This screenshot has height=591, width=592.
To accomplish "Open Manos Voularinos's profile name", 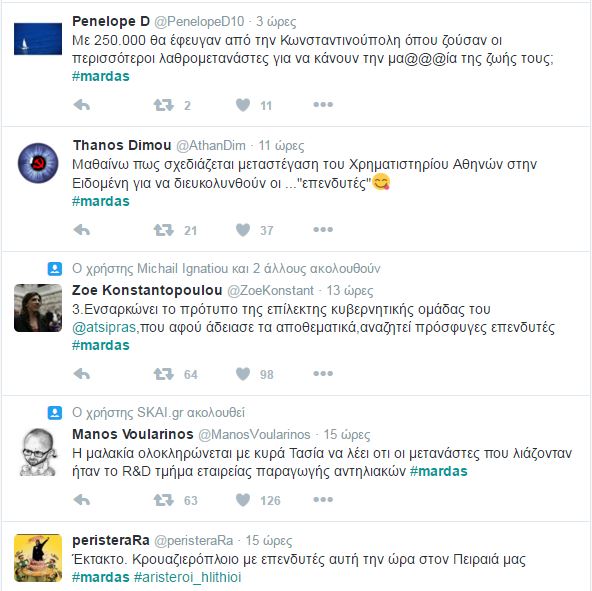I will tap(133, 434).
